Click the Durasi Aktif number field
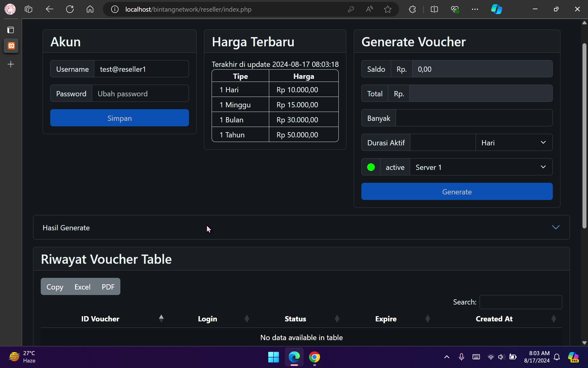This screenshot has width=588, height=368. pos(443,143)
